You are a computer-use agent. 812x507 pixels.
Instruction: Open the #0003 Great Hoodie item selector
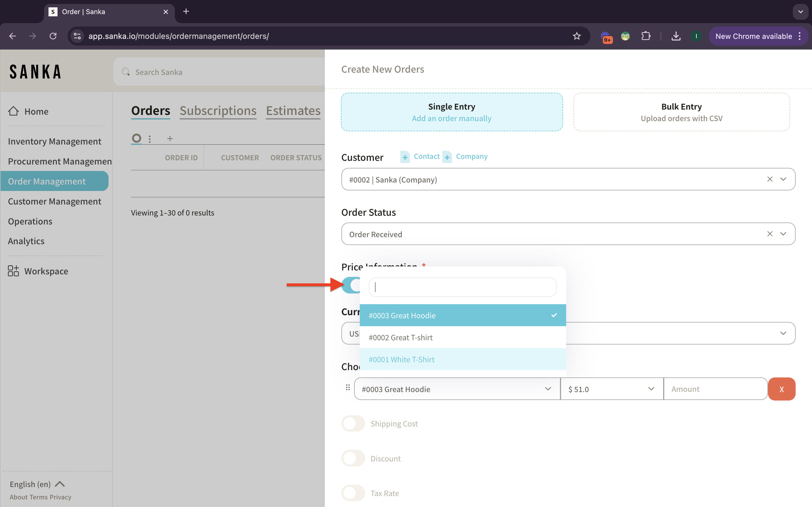coord(457,389)
